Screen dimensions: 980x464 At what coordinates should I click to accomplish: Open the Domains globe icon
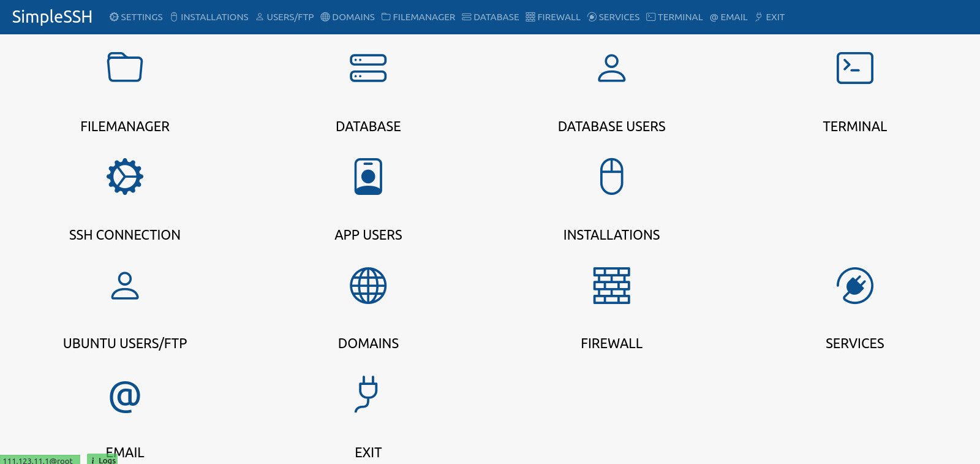pyautogui.click(x=368, y=286)
